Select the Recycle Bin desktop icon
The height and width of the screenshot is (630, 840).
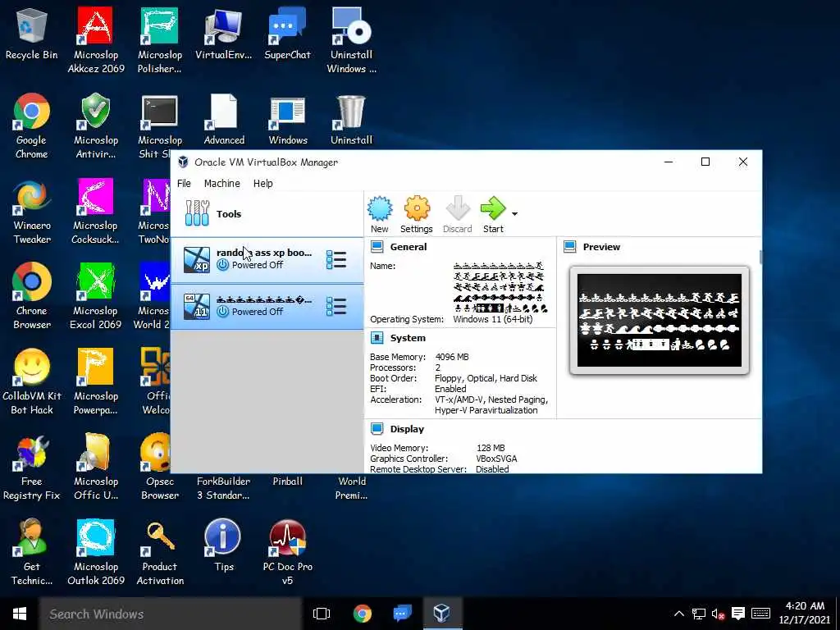[32, 34]
